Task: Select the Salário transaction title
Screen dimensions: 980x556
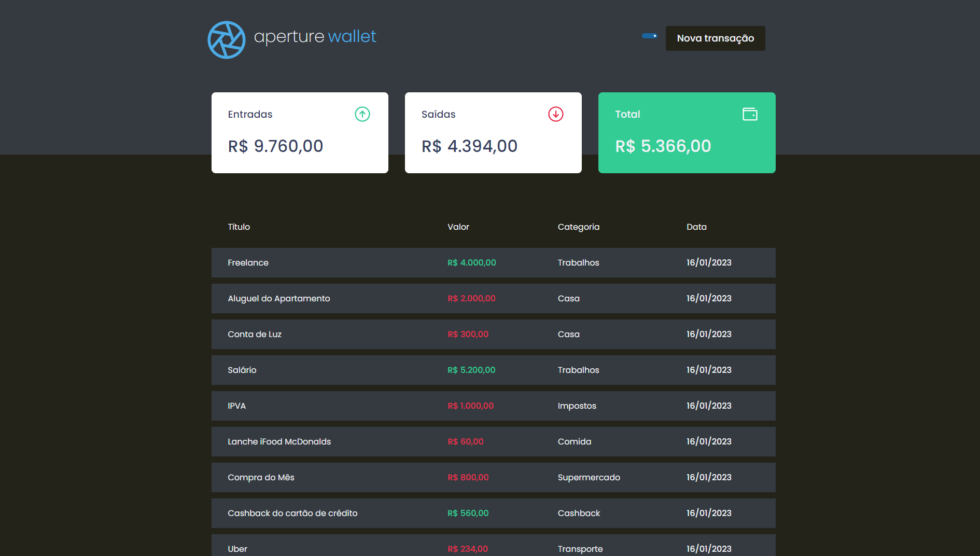Action: (242, 370)
